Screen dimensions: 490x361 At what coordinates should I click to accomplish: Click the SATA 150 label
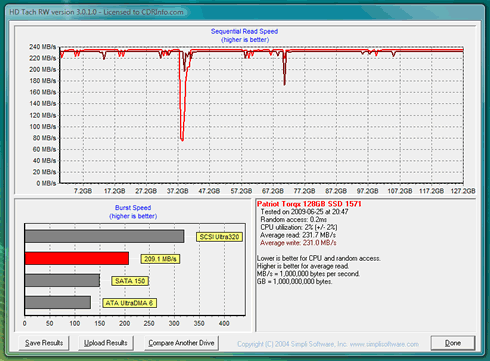click(x=130, y=281)
